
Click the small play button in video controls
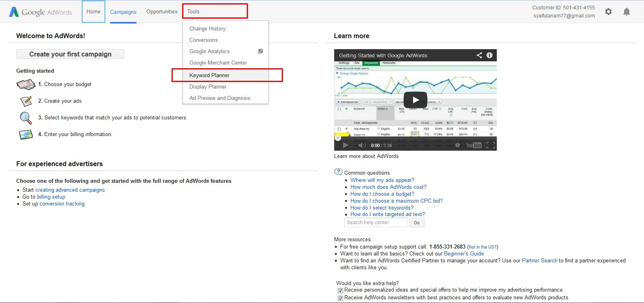(346, 145)
